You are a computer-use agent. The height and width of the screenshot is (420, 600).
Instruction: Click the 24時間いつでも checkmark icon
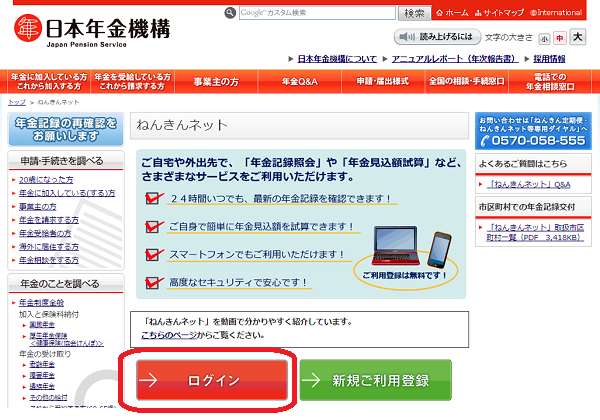coord(154,198)
